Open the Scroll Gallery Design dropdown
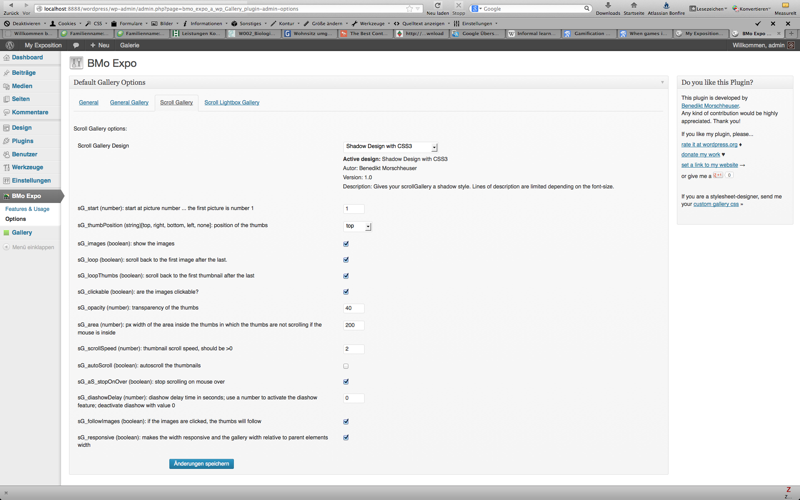800x500 pixels. [x=390, y=147]
